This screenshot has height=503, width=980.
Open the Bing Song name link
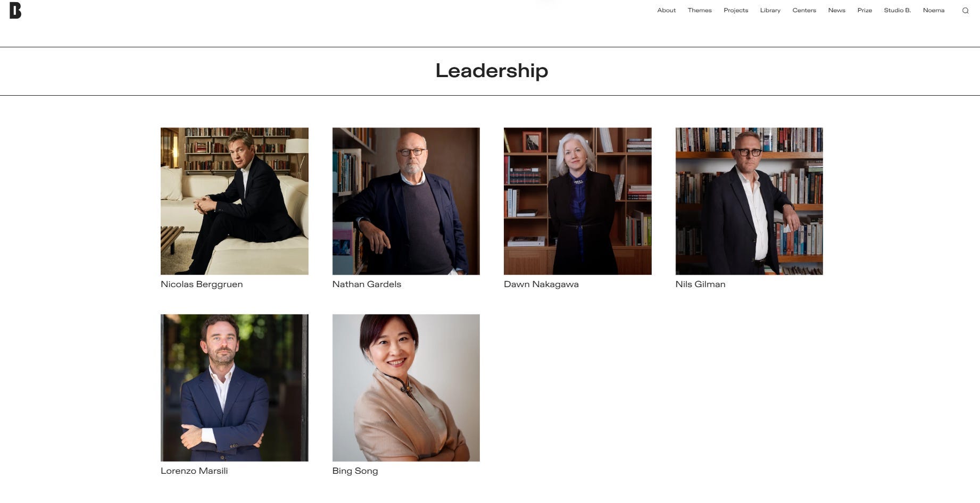pyautogui.click(x=355, y=471)
